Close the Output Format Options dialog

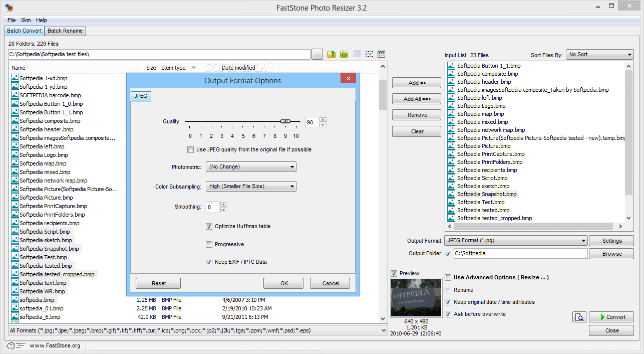(348, 78)
